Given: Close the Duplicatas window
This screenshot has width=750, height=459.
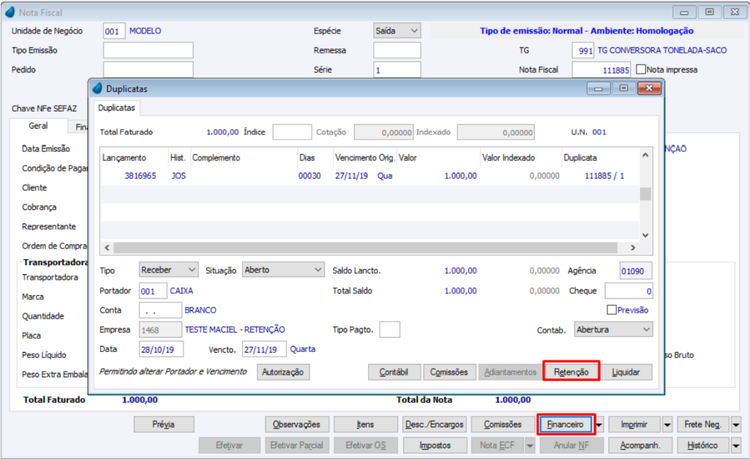Looking at the screenshot, I should [x=649, y=88].
